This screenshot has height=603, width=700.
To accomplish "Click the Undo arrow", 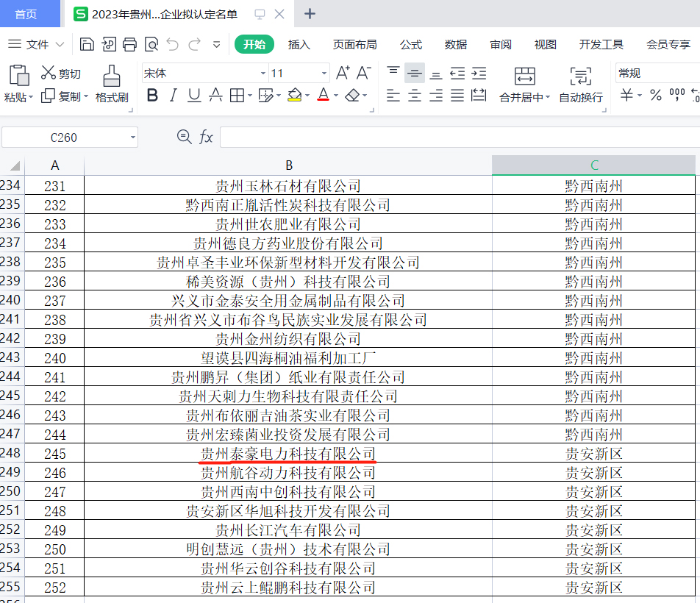I will [172, 44].
